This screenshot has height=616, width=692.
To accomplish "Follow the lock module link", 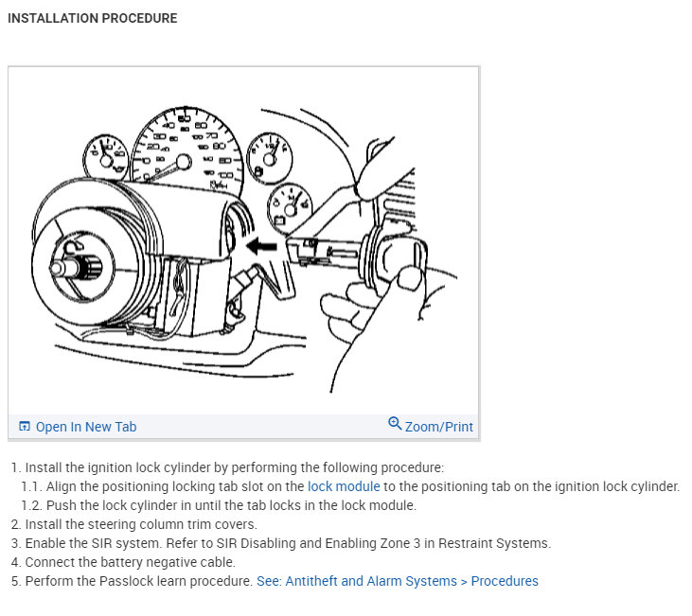I will (344, 486).
